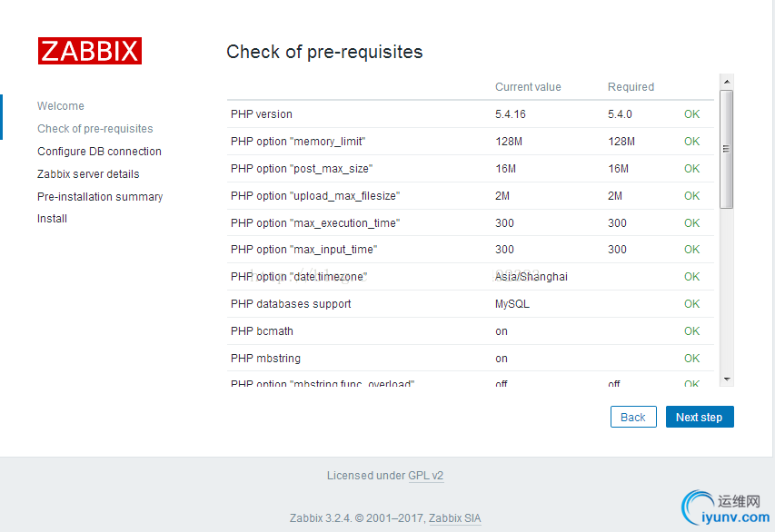Click the scrollbar up arrow

pos(727,82)
